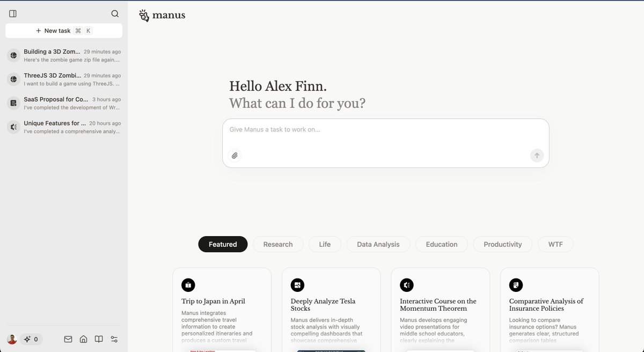Click the '3 hours ago' timestamp
Viewport: 644px width, 352px height.
pos(106,99)
